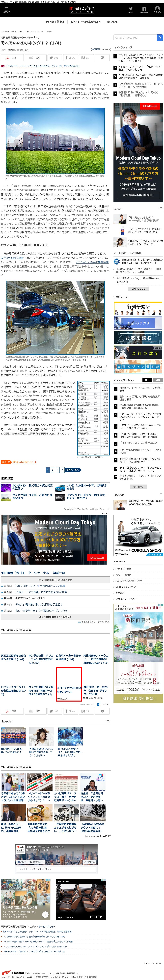This screenshot has width=164, height=980.
Task: Open the 行列研究所 theme banner
Action: pyautogui.click(x=138, y=309)
